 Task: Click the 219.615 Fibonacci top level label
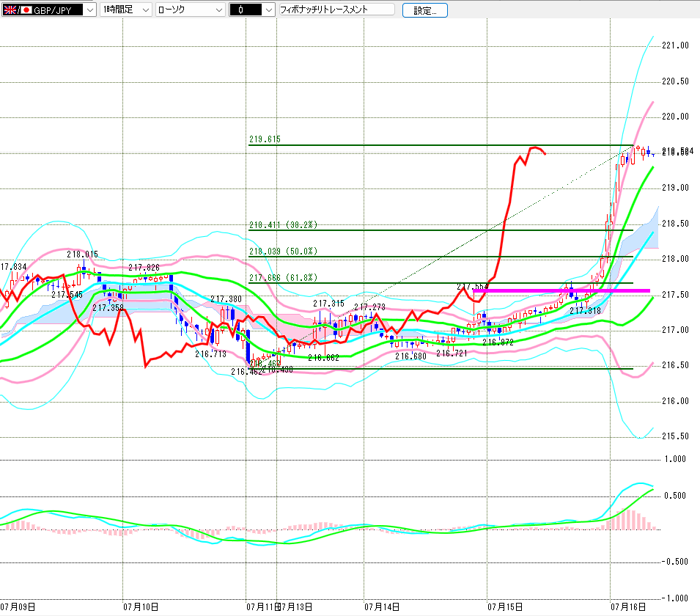click(265, 139)
